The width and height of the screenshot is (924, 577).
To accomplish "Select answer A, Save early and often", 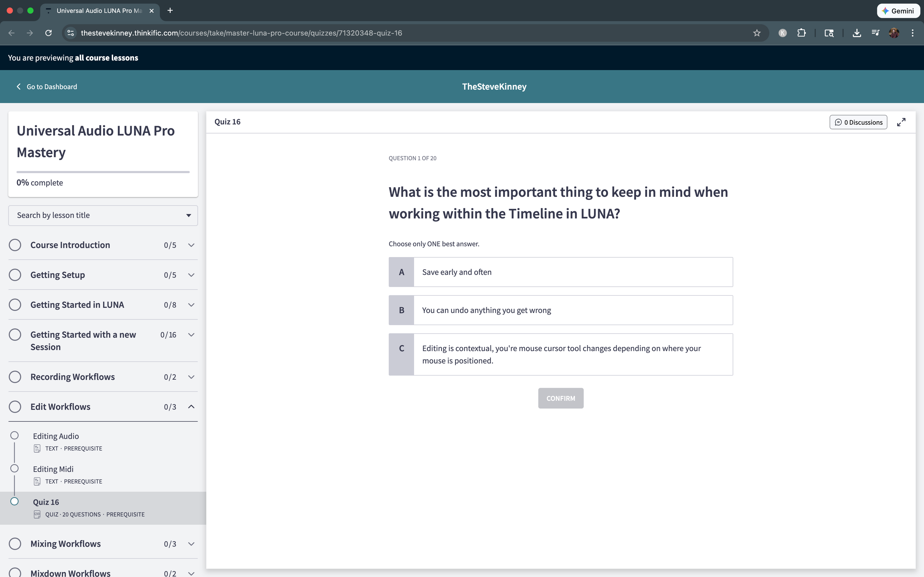I will pyautogui.click(x=560, y=272).
